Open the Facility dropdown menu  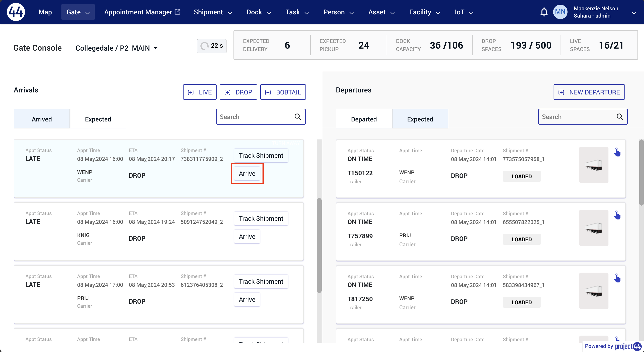click(x=424, y=12)
